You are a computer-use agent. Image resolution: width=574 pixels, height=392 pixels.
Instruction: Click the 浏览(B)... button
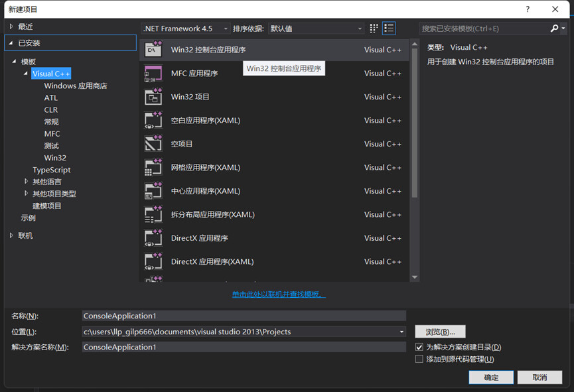click(x=440, y=332)
